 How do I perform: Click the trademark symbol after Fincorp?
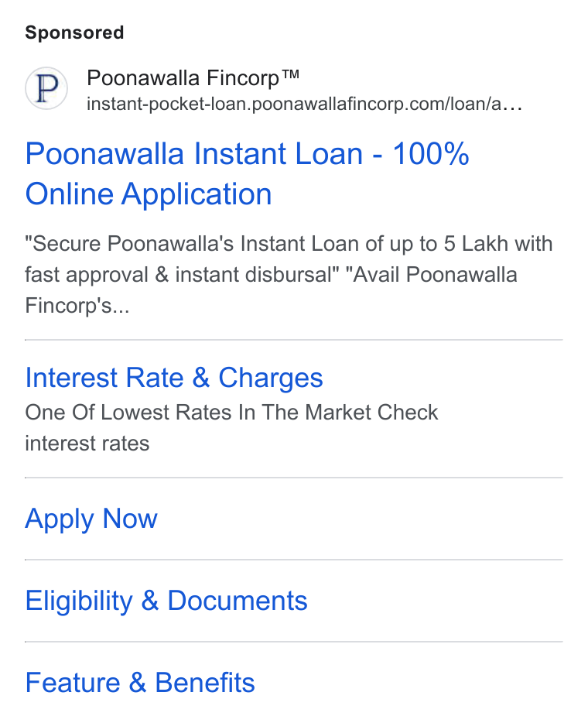pyautogui.click(x=291, y=74)
